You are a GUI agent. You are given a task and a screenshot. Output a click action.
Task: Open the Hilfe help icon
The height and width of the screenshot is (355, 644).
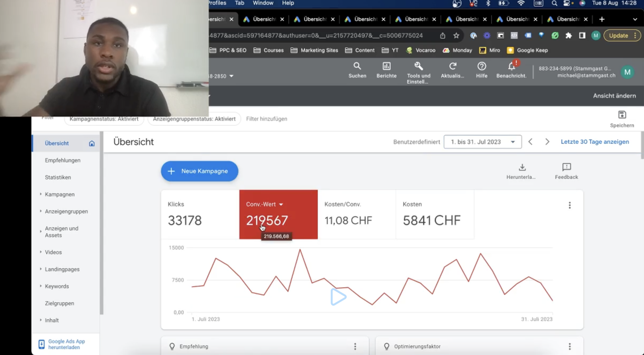click(481, 66)
